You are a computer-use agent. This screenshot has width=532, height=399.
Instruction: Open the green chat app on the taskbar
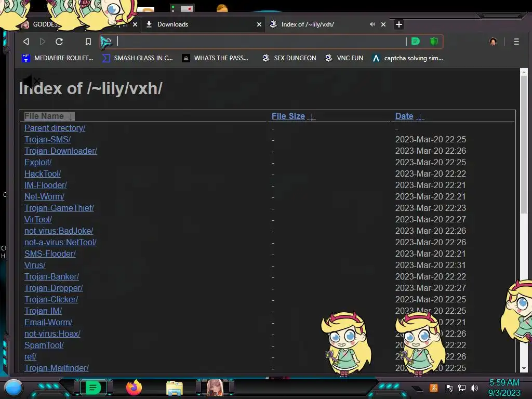point(94,388)
